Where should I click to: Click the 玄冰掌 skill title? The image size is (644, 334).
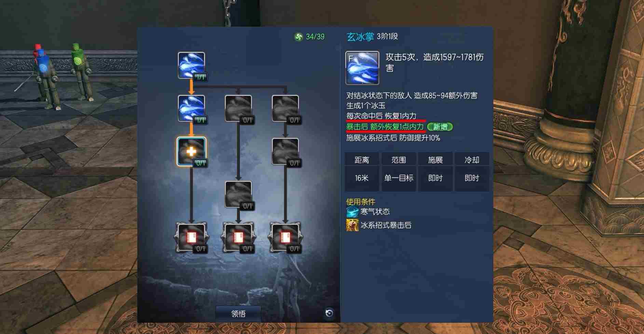[x=360, y=37]
